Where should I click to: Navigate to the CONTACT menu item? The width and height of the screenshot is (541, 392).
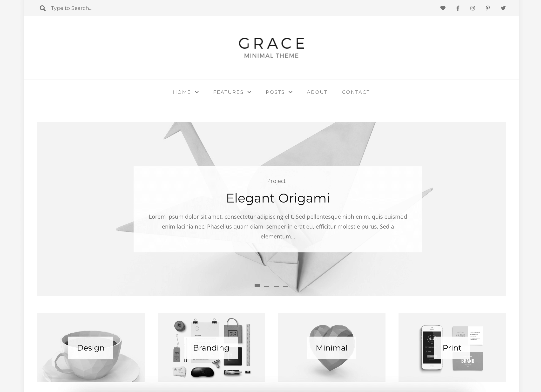pos(356,92)
